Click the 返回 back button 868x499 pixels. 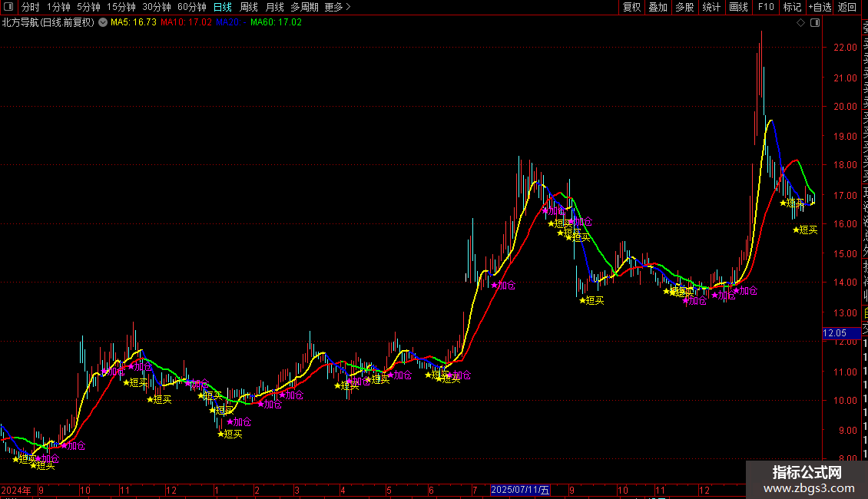pyautogui.click(x=847, y=7)
